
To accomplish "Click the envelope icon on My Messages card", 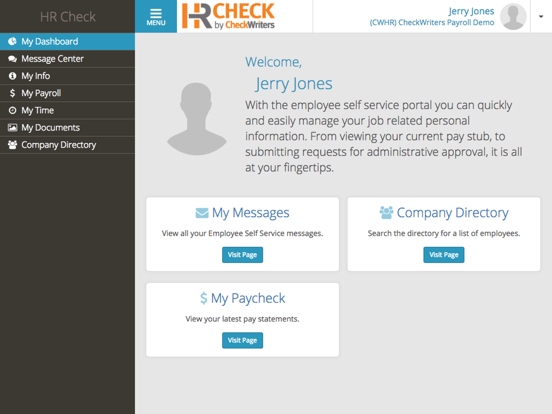I will coord(202,213).
